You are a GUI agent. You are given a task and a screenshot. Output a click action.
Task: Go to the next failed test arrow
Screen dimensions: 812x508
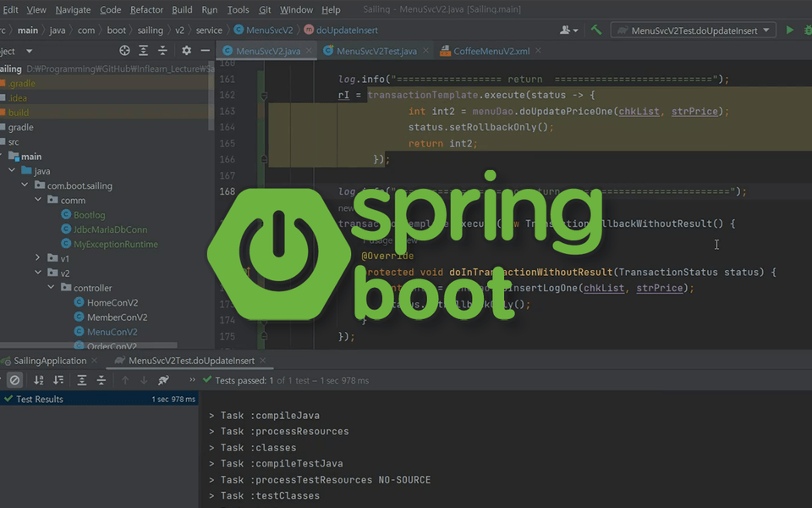pyautogui.click(x=144, y=380)
